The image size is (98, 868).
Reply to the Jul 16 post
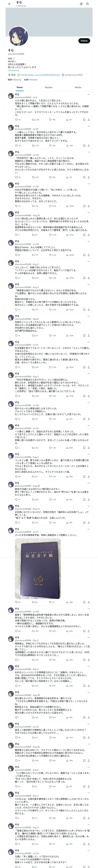point(16,146)
